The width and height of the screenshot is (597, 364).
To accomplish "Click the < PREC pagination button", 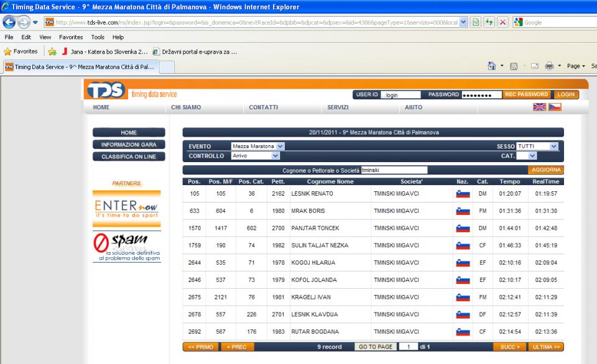I will click(236, 347).
